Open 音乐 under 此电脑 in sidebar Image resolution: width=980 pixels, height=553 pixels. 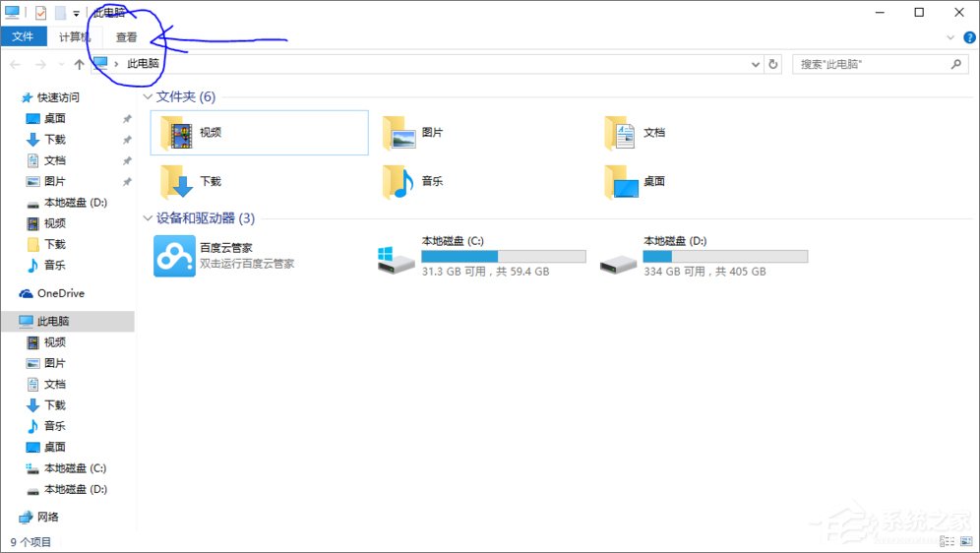[x=54, y=426]
